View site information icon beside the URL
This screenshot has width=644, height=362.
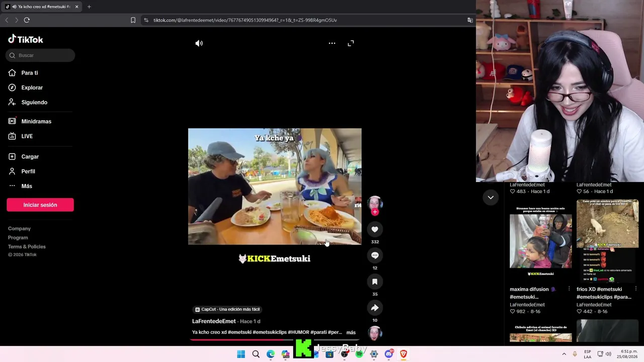click(x=146, y=20)
